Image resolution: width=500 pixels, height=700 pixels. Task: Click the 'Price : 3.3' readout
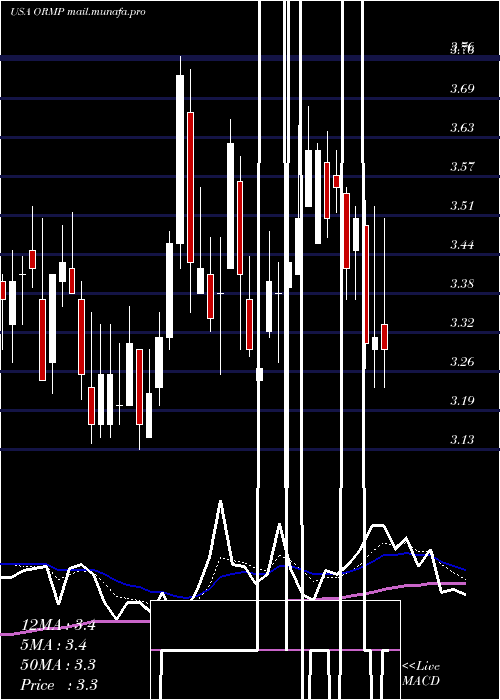pos(59,685)
